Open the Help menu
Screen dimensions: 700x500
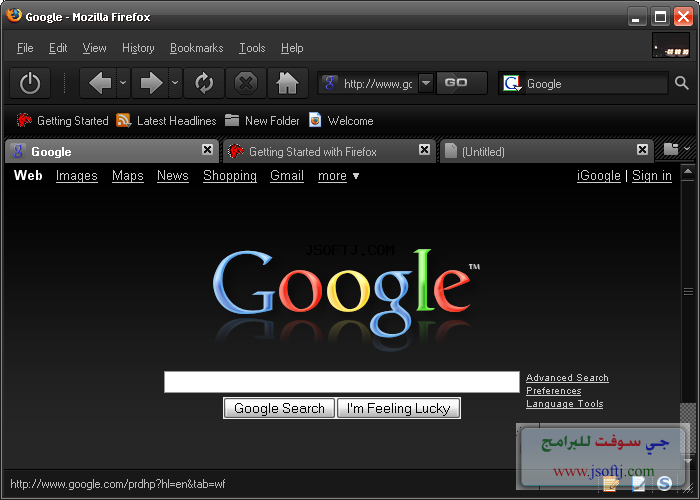coord(292,48)
